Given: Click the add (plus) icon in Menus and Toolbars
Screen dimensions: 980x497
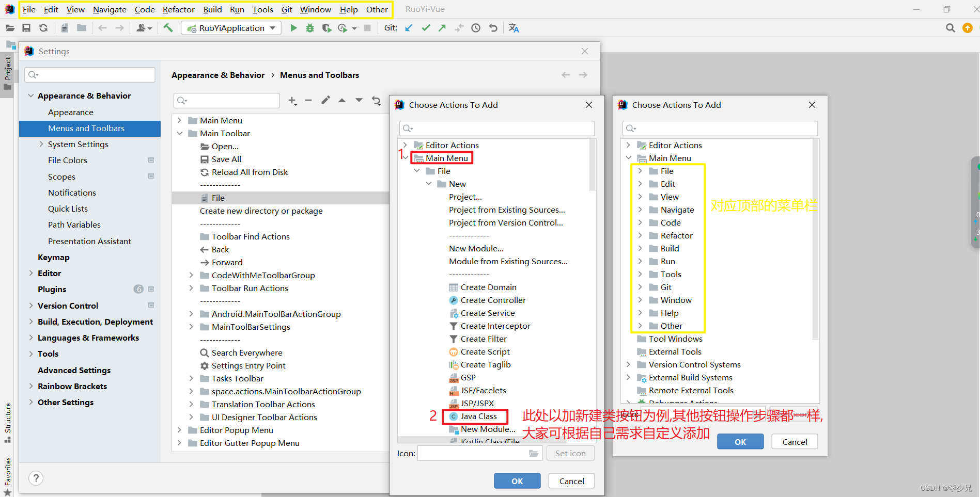Looking at the screenshot, I should click(292, 101).
